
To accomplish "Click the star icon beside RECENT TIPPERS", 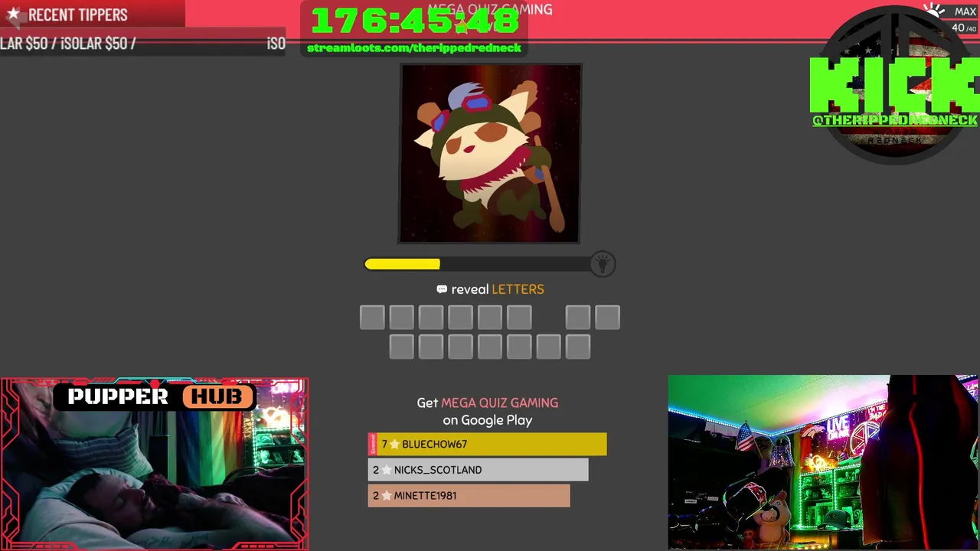I will 13,14.
